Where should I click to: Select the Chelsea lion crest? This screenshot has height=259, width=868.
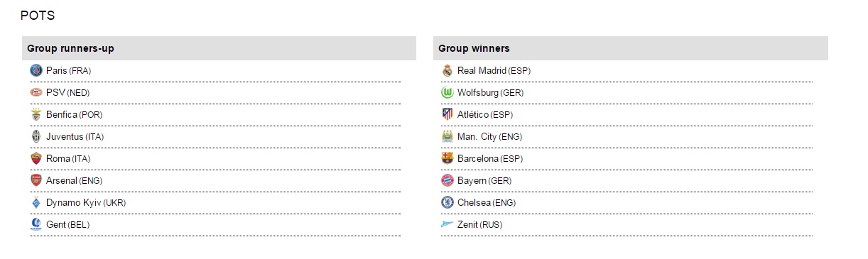click(x=447, y=202)
